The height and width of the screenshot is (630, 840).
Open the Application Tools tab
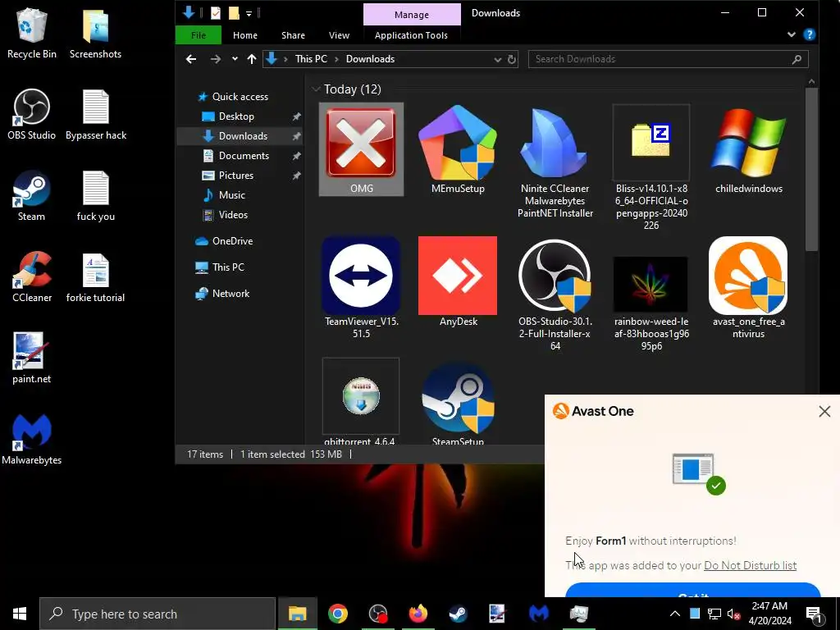click(411, 35)
